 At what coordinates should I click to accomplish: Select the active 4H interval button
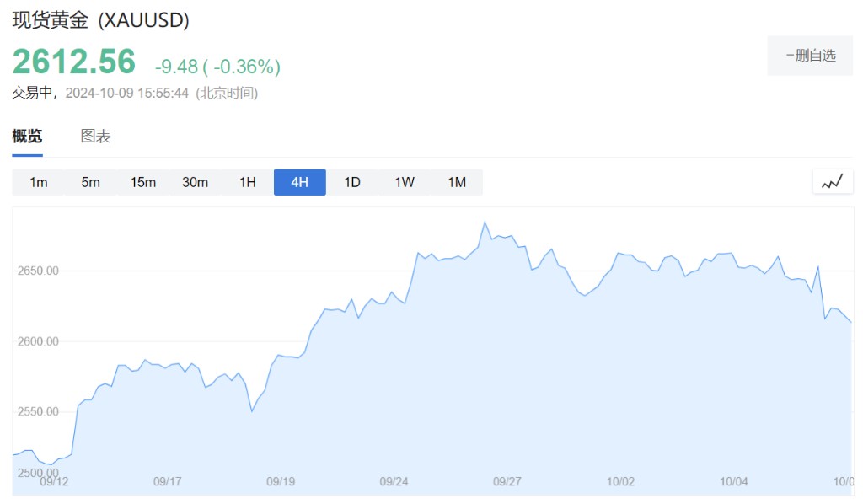coord(300,182)
